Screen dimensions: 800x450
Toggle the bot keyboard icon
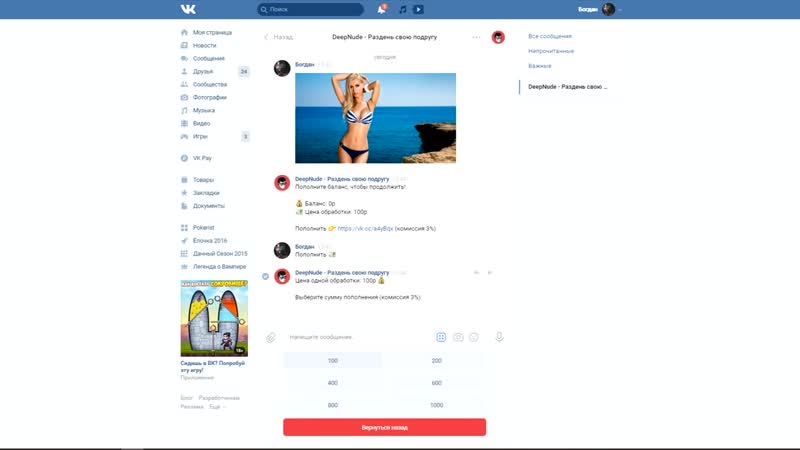[441, 337]
